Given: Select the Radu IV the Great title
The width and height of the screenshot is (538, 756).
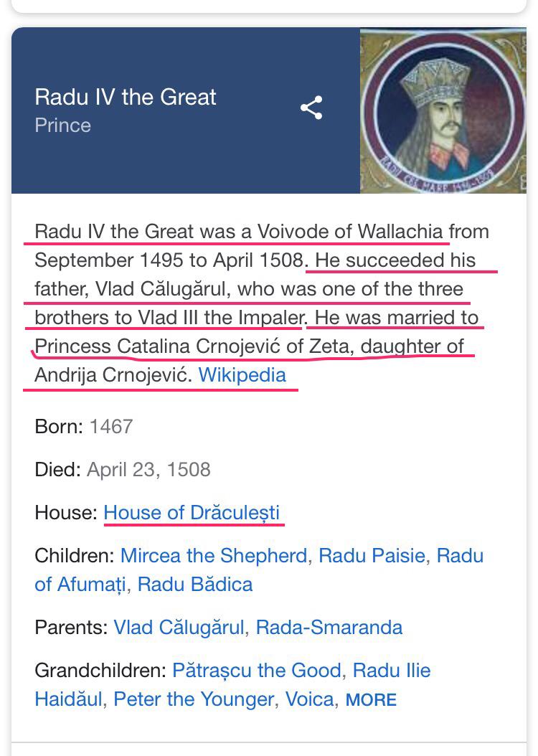Looking at the screenshot, I should pos(126,97).
